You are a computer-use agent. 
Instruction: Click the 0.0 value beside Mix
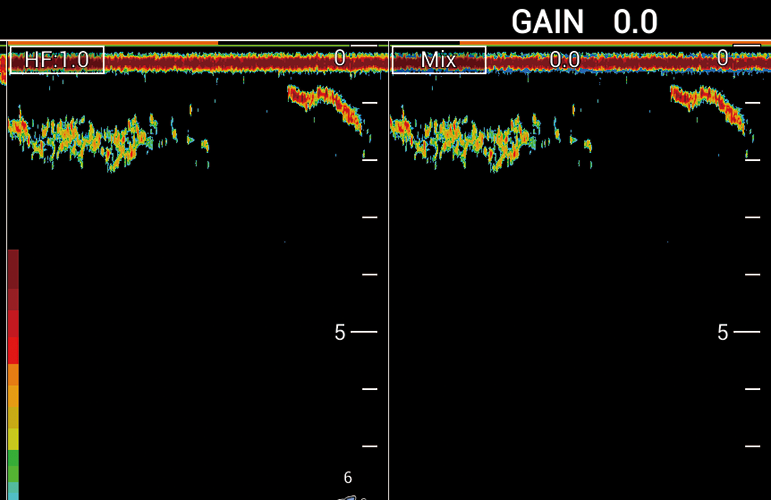click(565, 60)
